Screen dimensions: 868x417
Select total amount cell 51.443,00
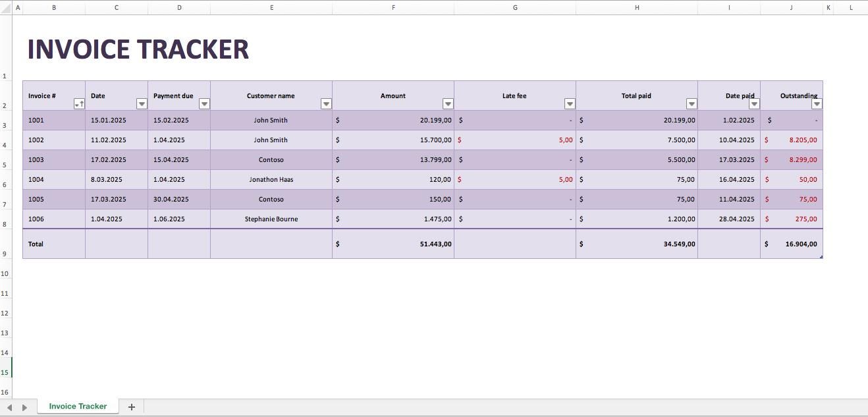[x=393, y=244]
